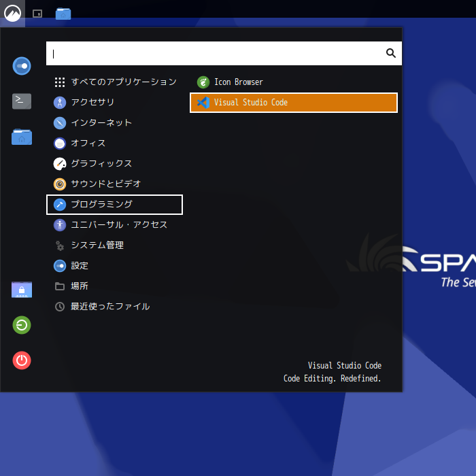Viewport: 476px width, 476px height.
Task: Select グラフィックス category
Action: click(114, 164)
